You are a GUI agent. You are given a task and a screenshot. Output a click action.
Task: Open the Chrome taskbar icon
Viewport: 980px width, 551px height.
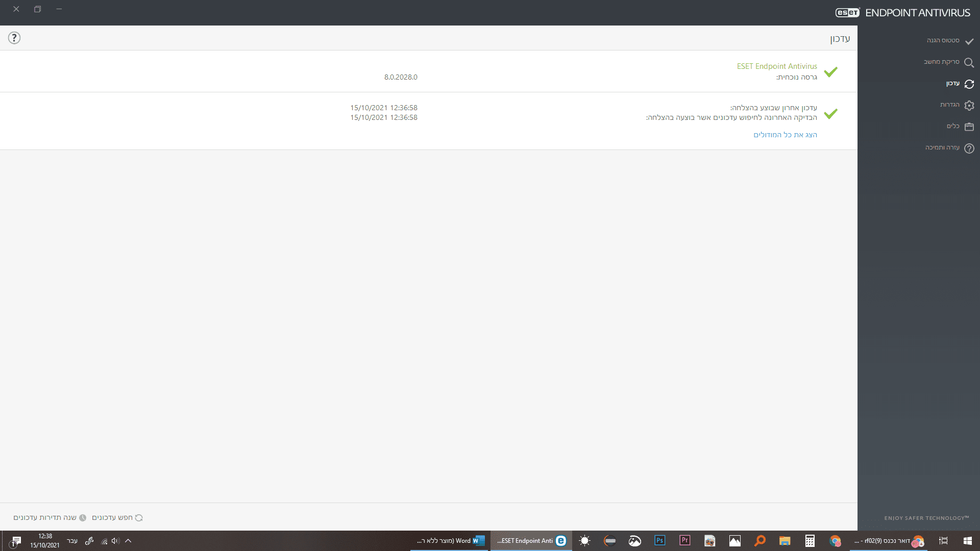(x=835, y=541)
